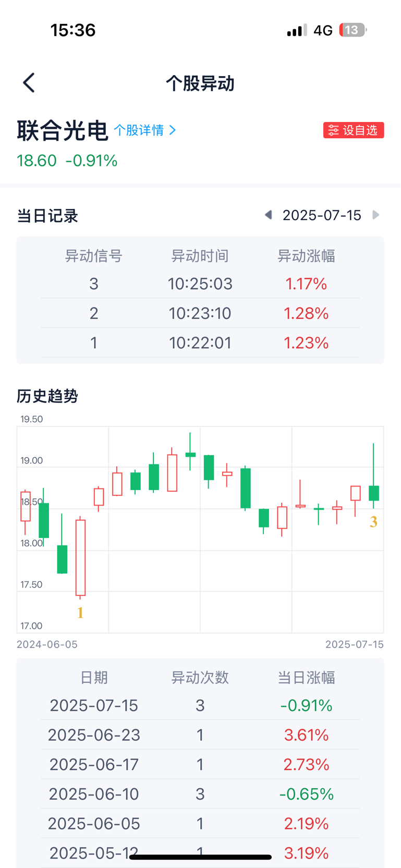Select signal 3 row at 10:25:03
This screenshot has width=401, height=868.
coord(200,284)
